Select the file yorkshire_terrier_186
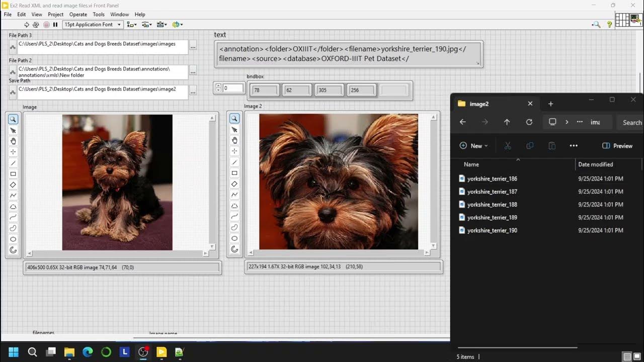This screenshot has width=644, height=362. pyautogui.click(x=492, y=178)
